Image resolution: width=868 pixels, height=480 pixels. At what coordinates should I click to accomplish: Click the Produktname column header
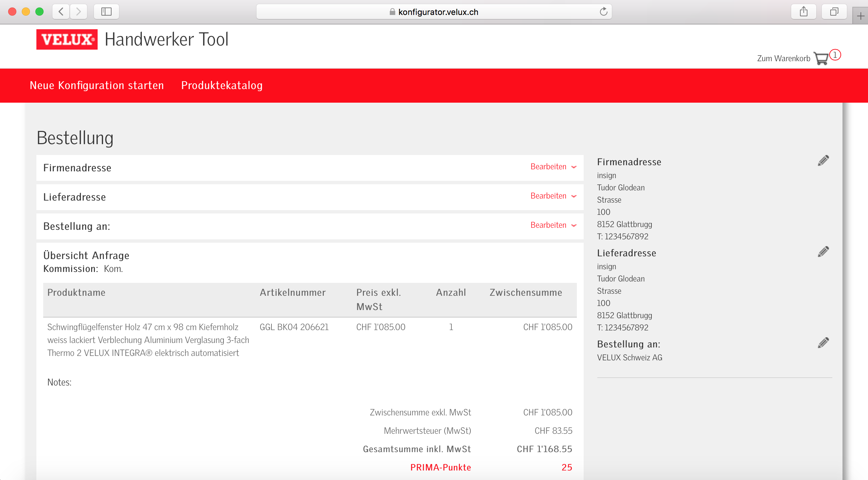click(x=76, y=292)
